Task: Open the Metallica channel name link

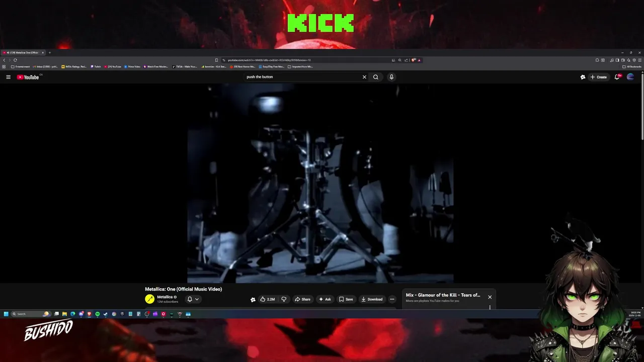Action: [165, 297]
